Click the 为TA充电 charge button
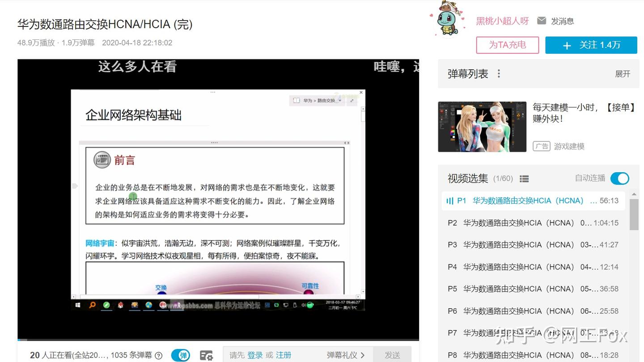The image size is (644, 362). tap(508, 45)
